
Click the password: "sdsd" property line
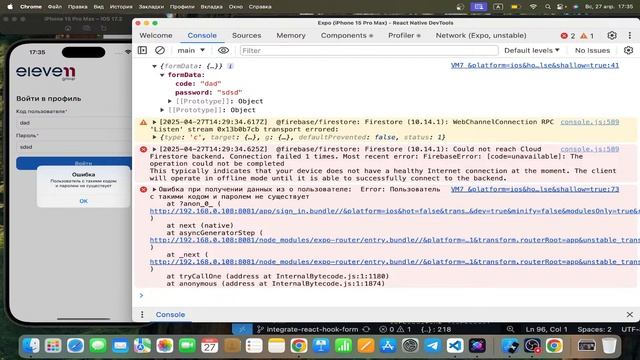point(208,92)
